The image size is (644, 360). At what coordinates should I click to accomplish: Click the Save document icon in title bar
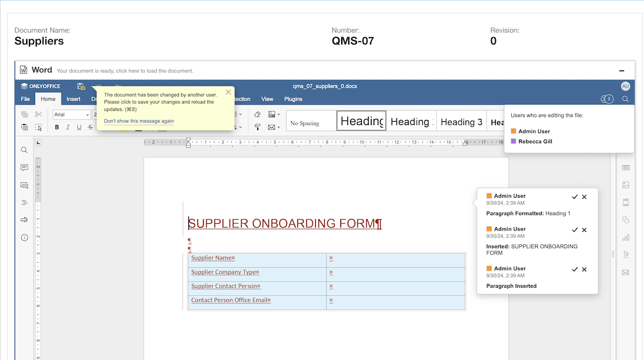pyautogui.click(x=81, y=86)
